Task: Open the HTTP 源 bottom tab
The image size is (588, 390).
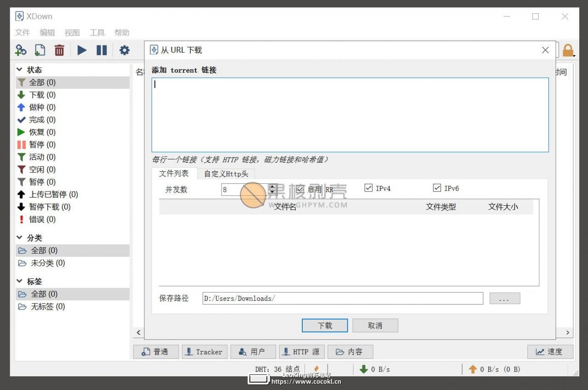Action: pos(302,352)
